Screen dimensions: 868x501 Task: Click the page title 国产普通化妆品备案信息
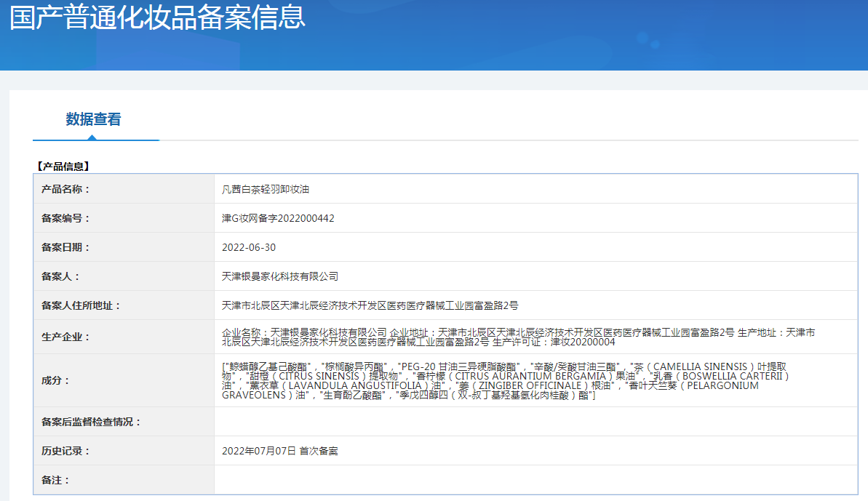(x=158, y=17)
